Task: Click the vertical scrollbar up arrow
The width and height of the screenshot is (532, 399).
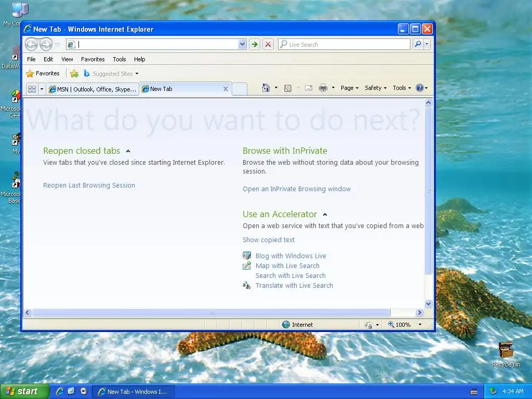Action: tap(428, 102)
